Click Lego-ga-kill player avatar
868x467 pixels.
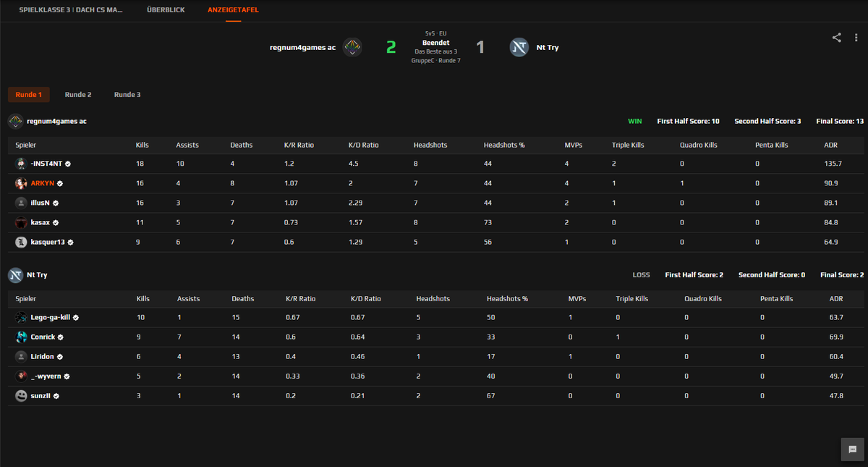tap(21, 317)
